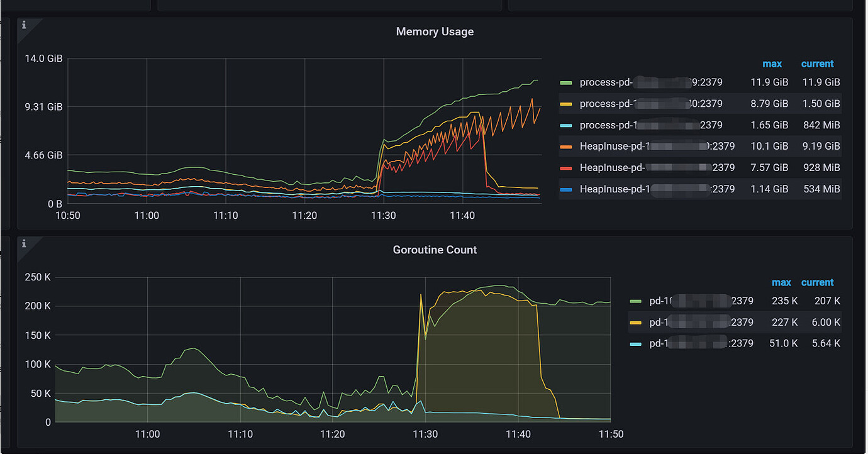Toggle HeapInuse-pd series label with 7.57 GiB max
The width and height of the screenshot is (868, 454).
coord(657,168)
